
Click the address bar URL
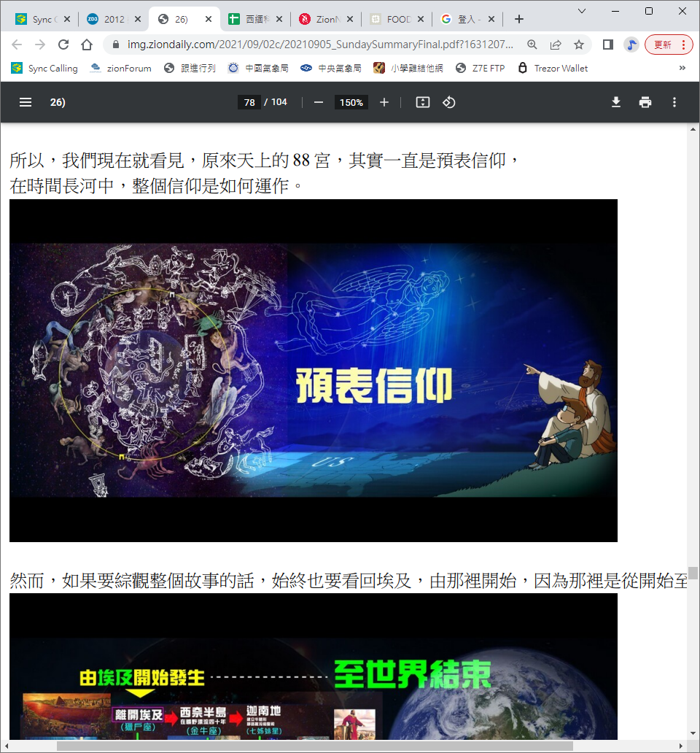tap(320, 45)
